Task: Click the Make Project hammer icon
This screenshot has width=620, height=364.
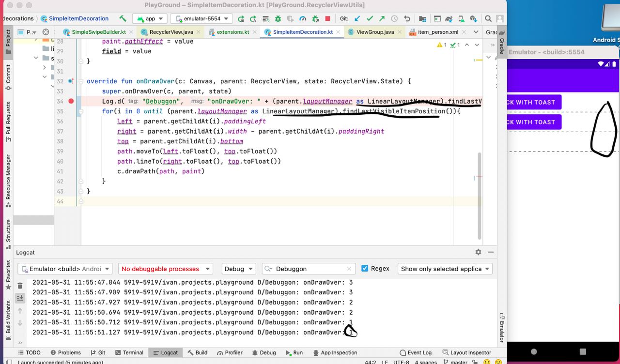Action: click(123, 19)
